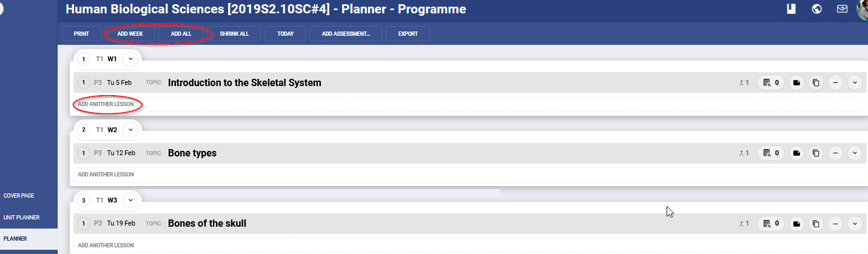The width and height of the screenshot is (868, 254).
Task: Copy the Introduction to the Skeletal System lesson
Action: (x=816, y=82)
